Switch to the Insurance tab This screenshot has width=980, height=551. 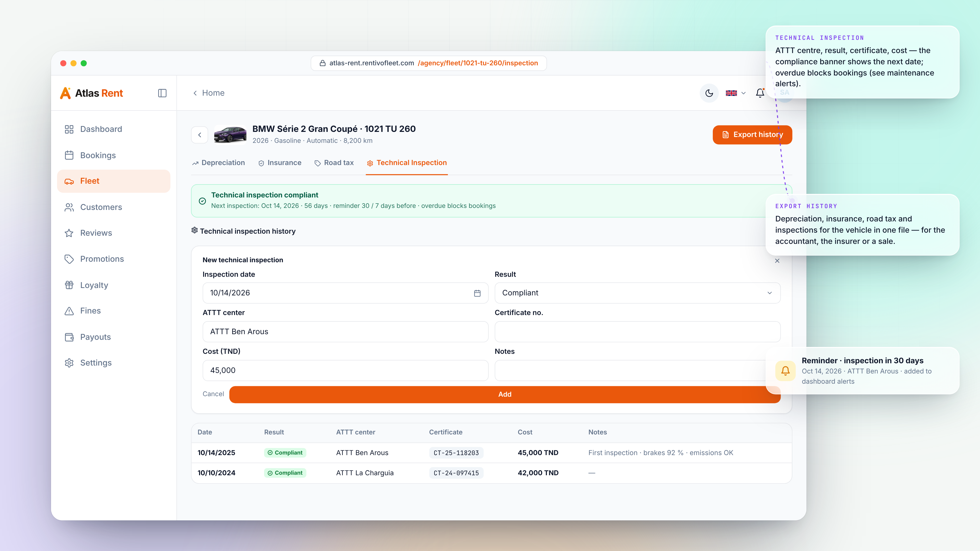click(280, 163)
